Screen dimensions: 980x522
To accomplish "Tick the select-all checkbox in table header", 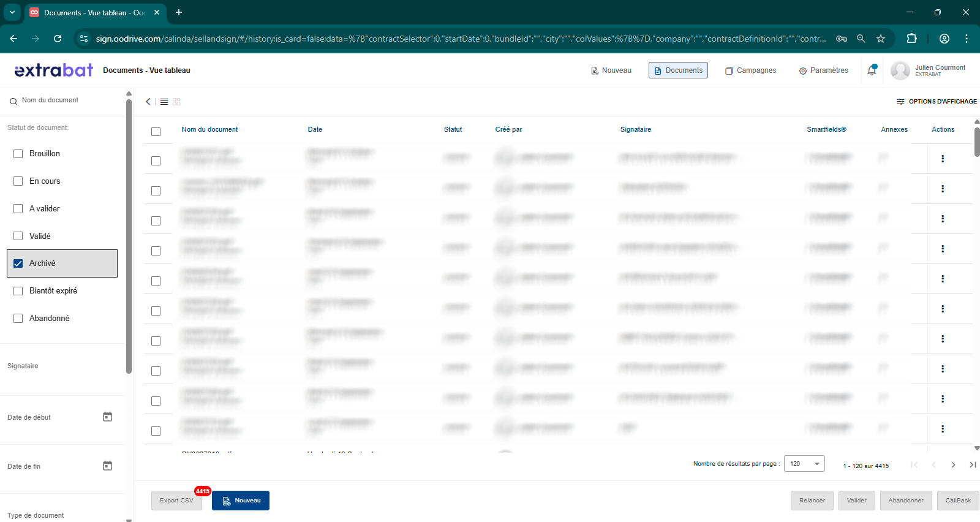I will [x=156, y=132].
